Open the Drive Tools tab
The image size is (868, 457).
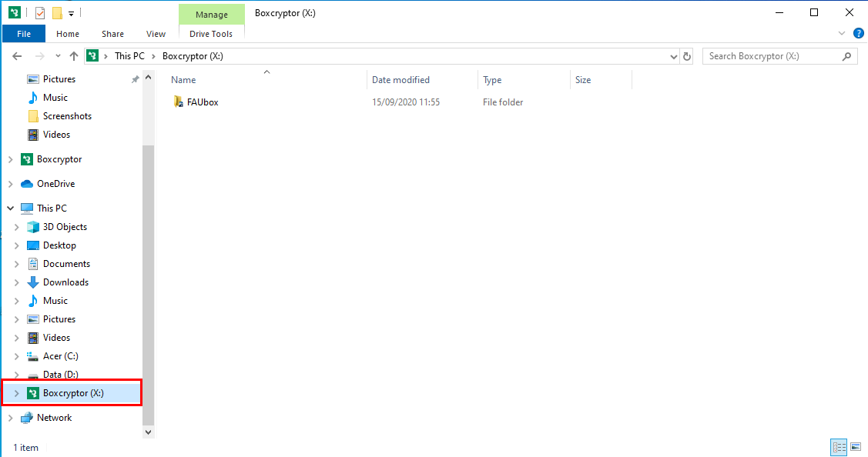[211, 34]
